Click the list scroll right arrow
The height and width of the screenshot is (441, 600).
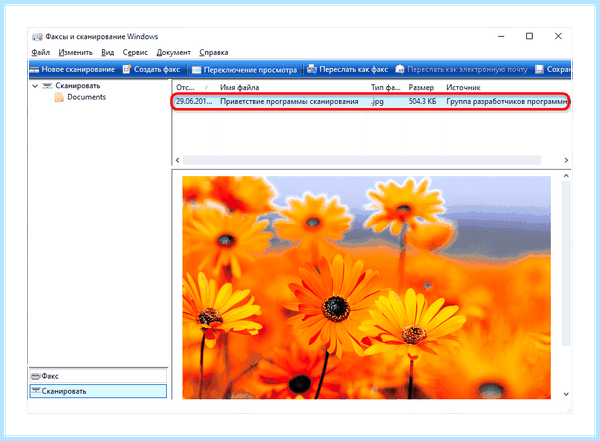(x=566, y=160)
